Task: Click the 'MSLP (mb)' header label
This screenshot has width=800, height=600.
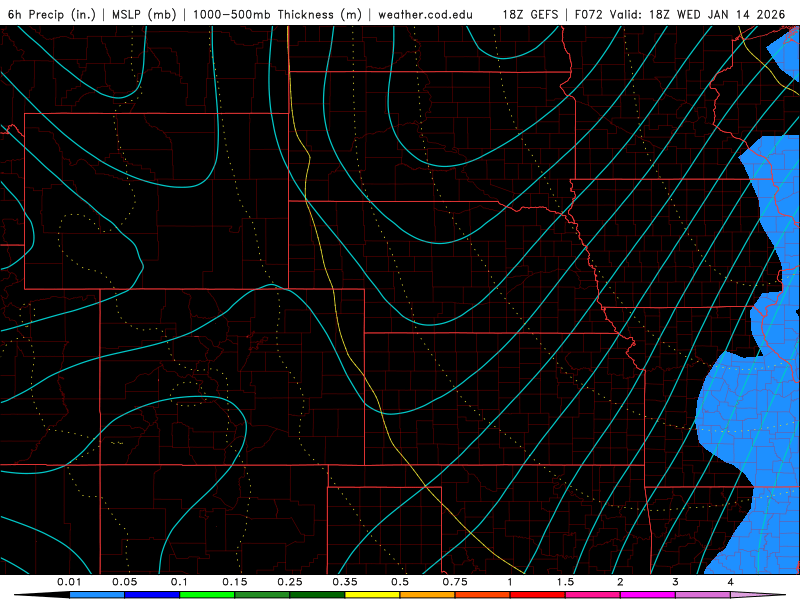Action: point(144,14)
